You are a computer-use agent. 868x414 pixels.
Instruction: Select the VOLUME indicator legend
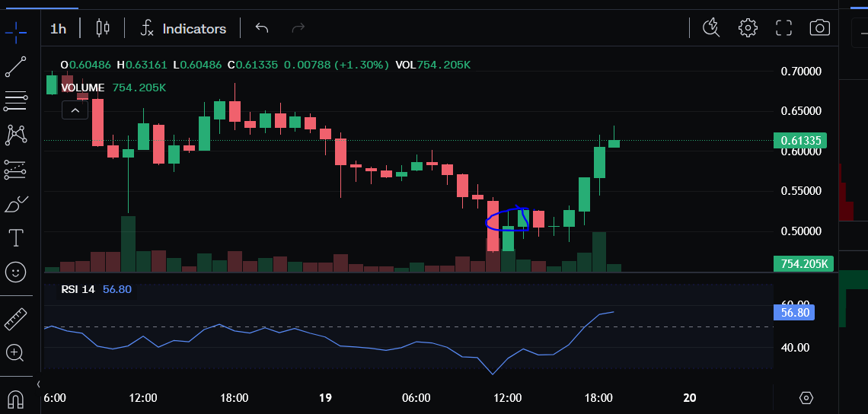click(x=82, y=88)
